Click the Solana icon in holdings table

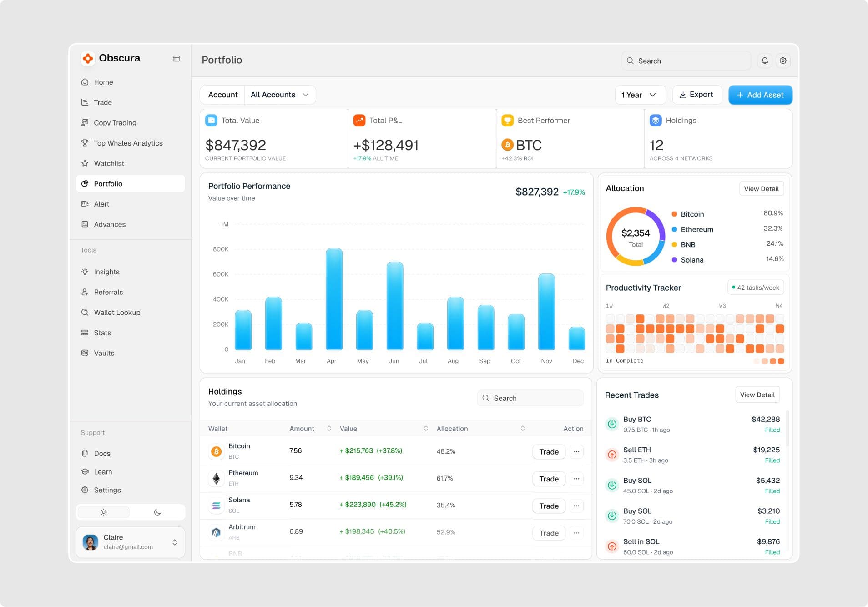[216, 506]
